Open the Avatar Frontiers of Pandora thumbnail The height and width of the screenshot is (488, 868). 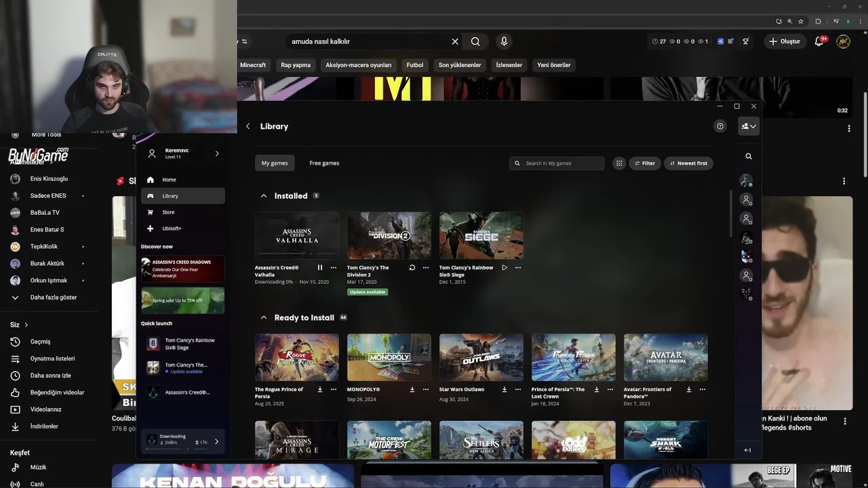[666, 357]
